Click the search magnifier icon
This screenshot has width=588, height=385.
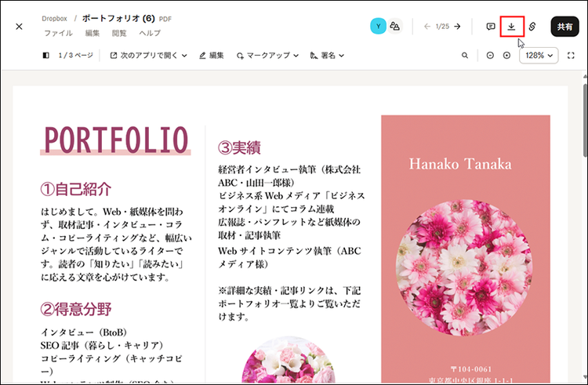click(x=465, y=56)
